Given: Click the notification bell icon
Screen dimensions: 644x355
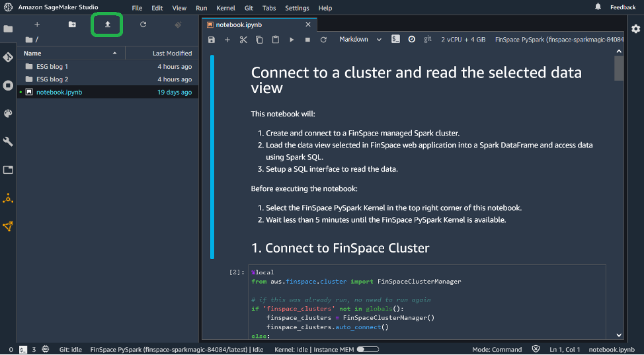Looking at the screenshot, I should 598,7.
